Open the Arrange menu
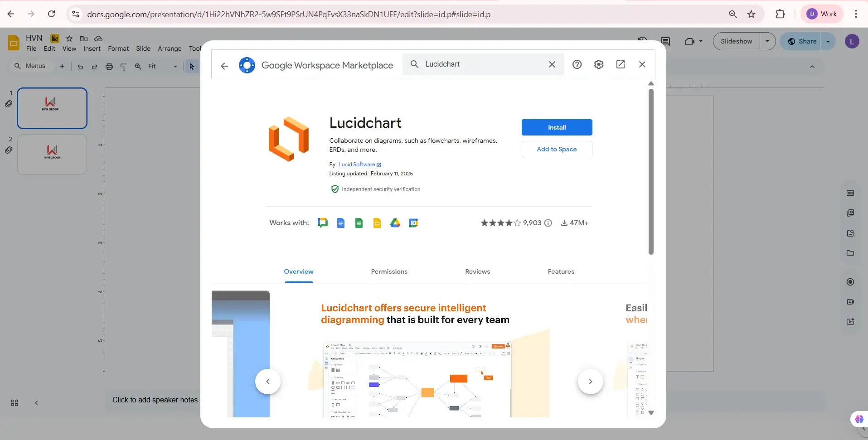The width and height of the screenshot is (868, 440). click(x=170, y=48)
